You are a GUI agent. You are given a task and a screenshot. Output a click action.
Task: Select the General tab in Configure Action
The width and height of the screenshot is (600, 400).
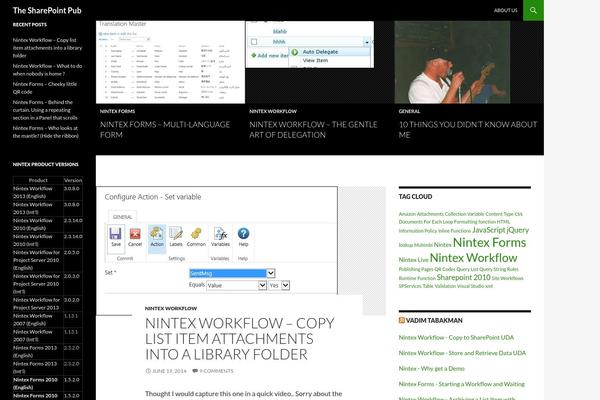pos(122,217)
